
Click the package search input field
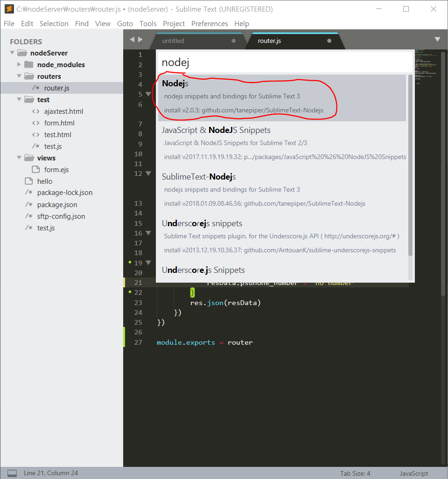point(285,62)
